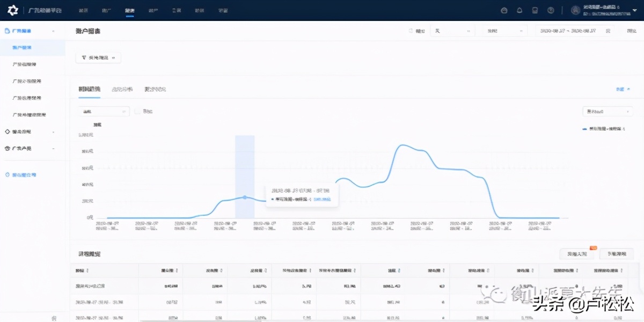
Task: Click the funnel icon on the filter button
Action: coord(84,57)
